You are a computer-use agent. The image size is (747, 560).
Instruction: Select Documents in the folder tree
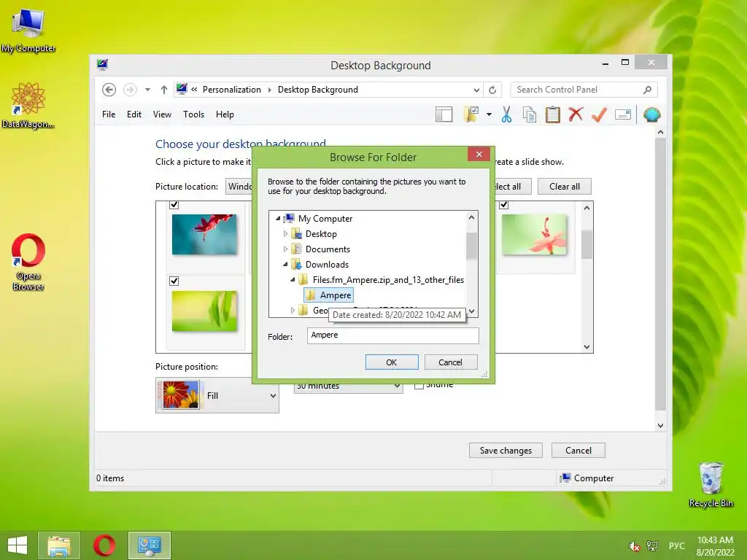tap(328, 249)
